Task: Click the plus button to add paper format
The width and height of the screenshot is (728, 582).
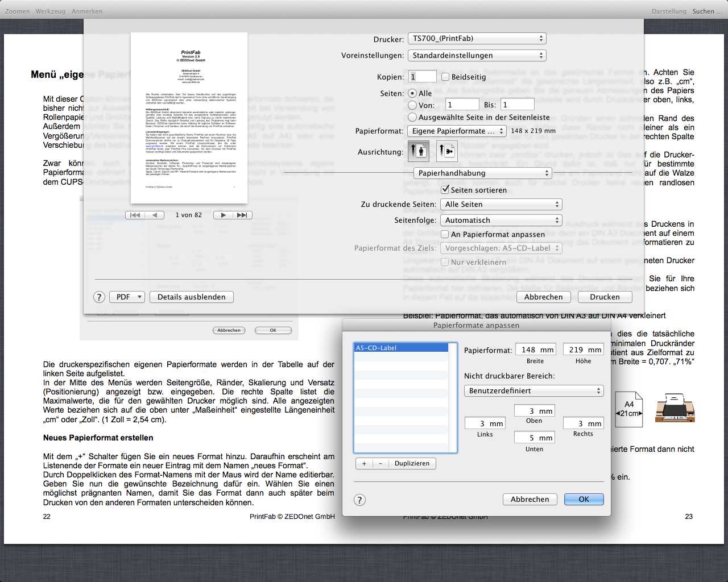Action: click(364, 463)
